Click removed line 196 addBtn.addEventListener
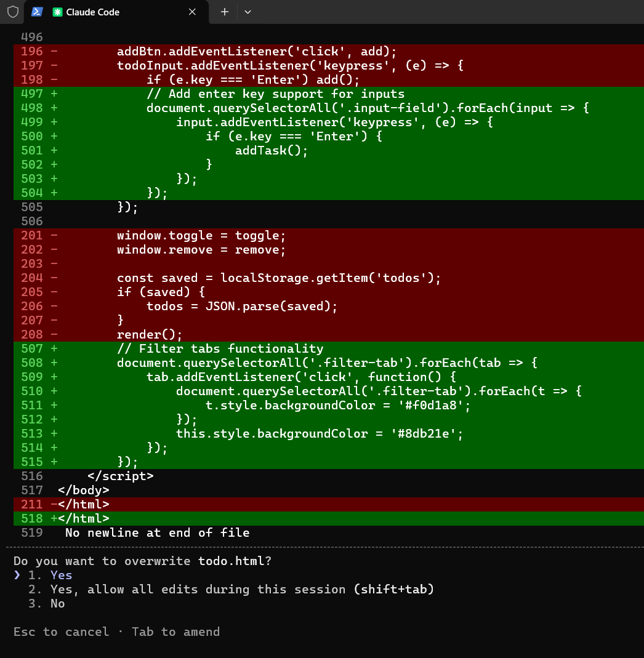The height and width of the screenshot is (658, 644). [329, 51]
